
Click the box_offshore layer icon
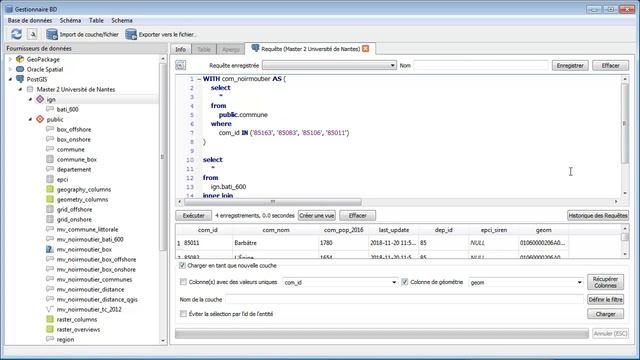[50, 129]
